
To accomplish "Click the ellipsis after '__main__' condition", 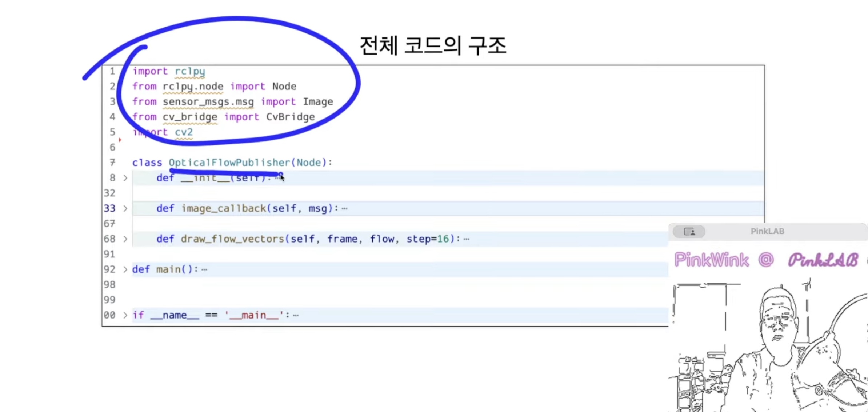I will pos(296,315).
